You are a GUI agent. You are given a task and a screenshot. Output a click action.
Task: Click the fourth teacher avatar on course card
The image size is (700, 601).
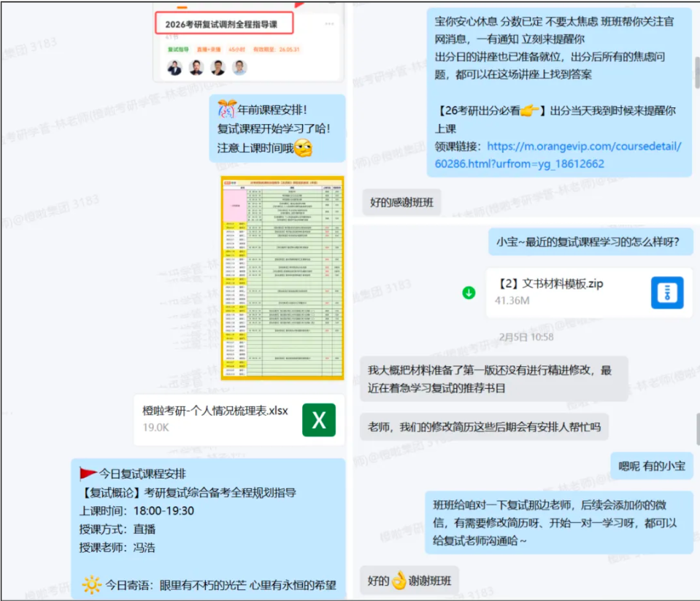pyautogui.click(x=239, y=68)
